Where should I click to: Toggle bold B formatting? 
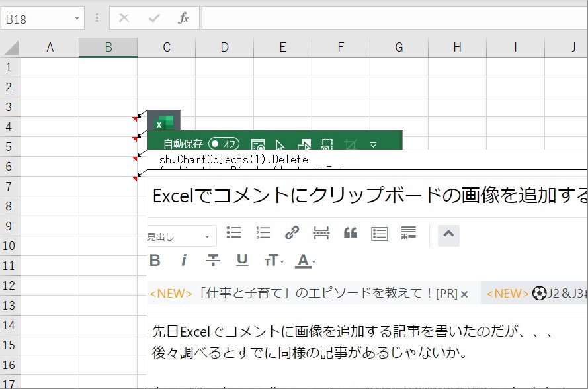(155, 260)
